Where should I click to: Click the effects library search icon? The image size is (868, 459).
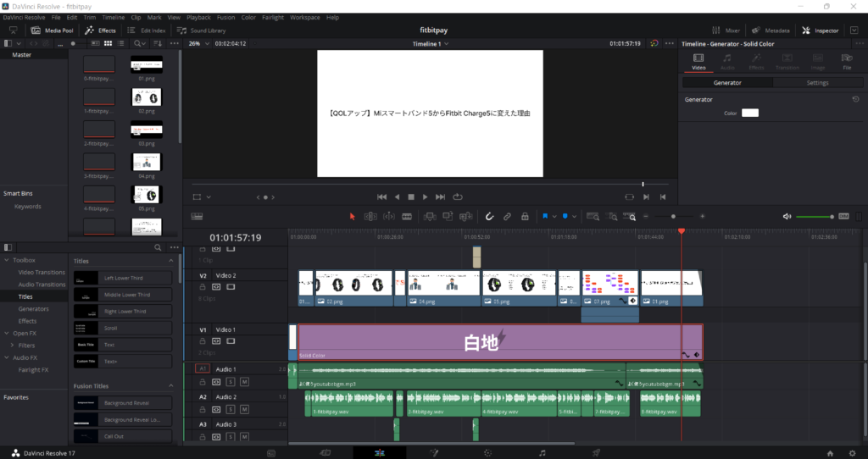pos(158,248)
